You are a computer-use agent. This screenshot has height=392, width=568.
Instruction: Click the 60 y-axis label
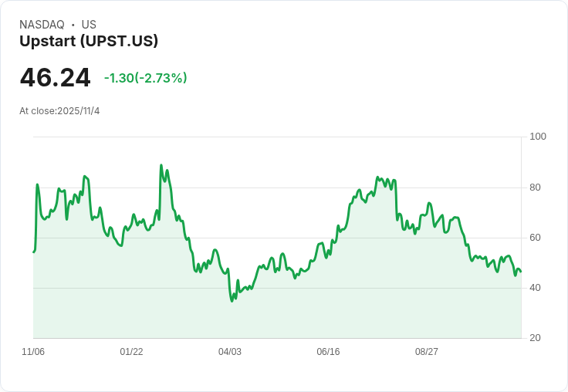pyautogui.click(x=536, y=238)
